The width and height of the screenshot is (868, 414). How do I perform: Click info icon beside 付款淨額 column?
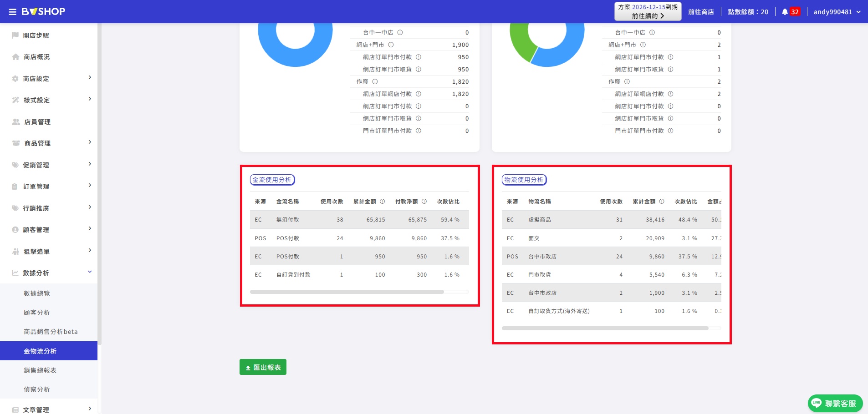pyautogui.click(x=424, y=202)
